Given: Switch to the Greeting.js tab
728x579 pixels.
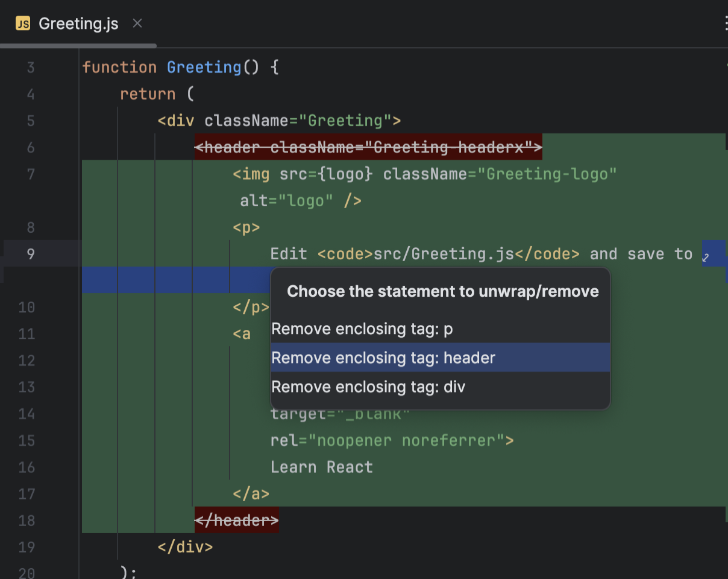Looking at the screenshot, I should (x=78, y=24).
